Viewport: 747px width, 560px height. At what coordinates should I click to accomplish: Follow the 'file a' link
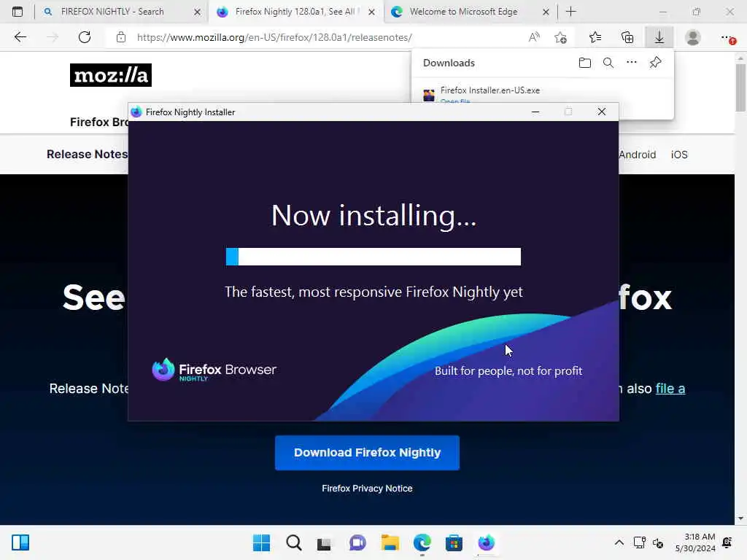pos(670,389)
